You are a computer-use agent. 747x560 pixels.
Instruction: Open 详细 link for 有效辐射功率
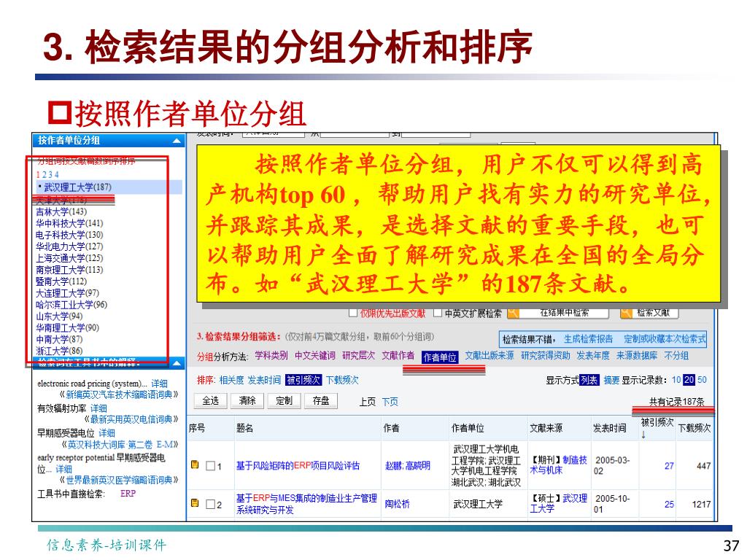pyautogui.click(x=98, y=408)
